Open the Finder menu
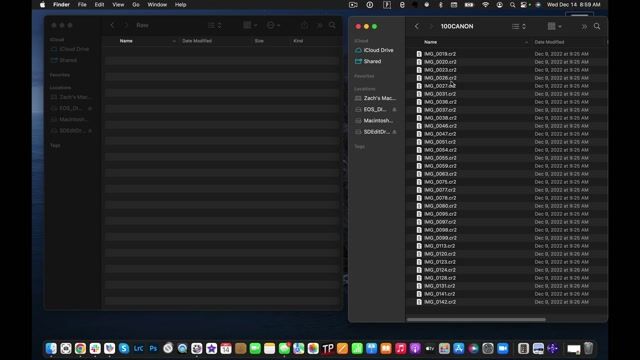 click(61, 5)
